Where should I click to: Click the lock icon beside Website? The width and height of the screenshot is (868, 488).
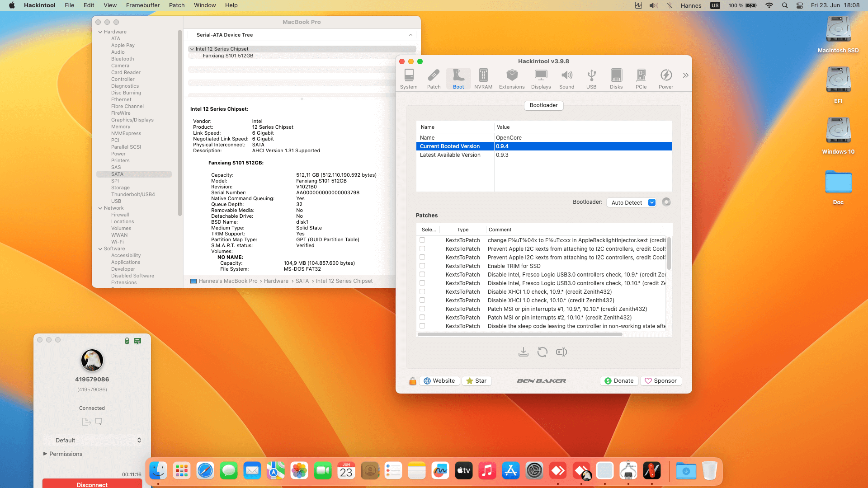(412, 381)
